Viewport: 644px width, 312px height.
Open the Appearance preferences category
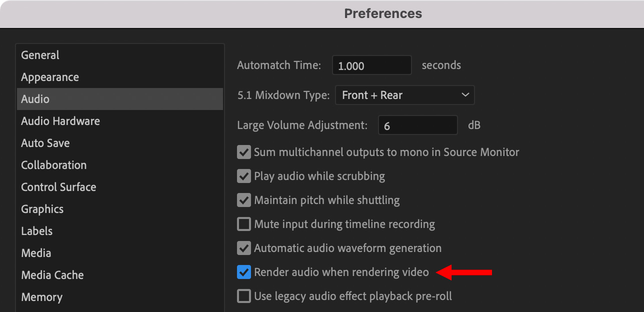50,77
